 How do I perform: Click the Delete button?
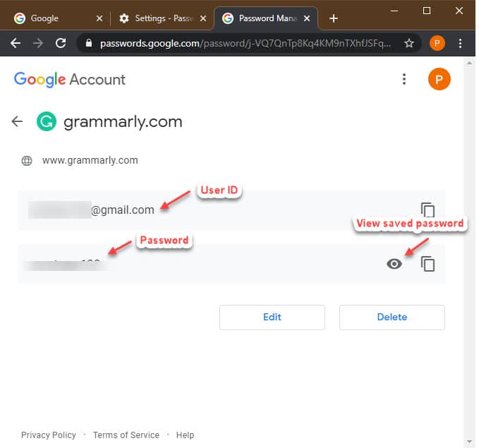click(392, 317)
